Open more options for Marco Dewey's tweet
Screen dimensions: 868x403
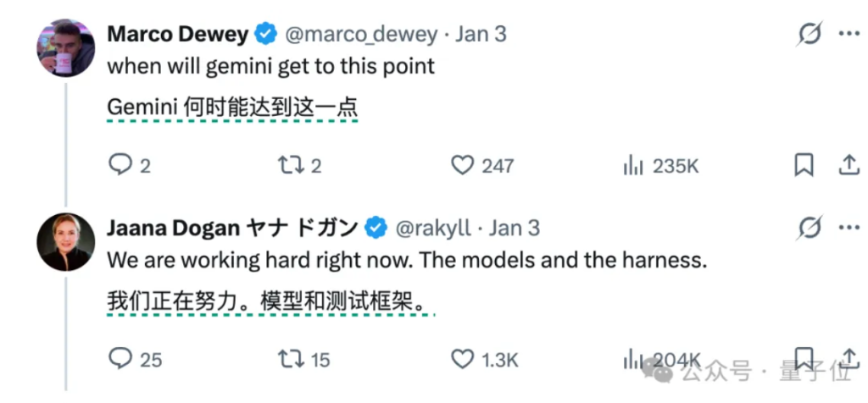849,34
